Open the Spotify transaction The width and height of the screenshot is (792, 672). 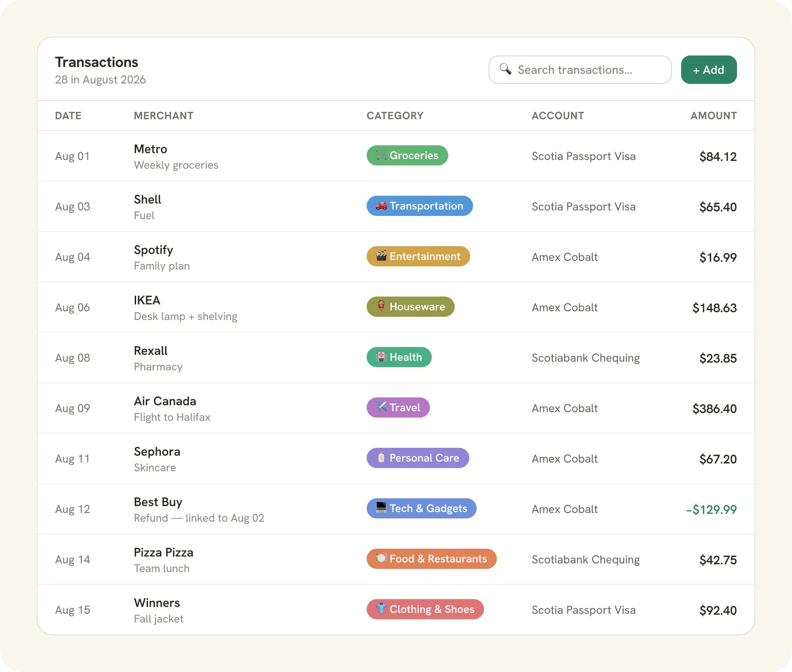[396, 257]
